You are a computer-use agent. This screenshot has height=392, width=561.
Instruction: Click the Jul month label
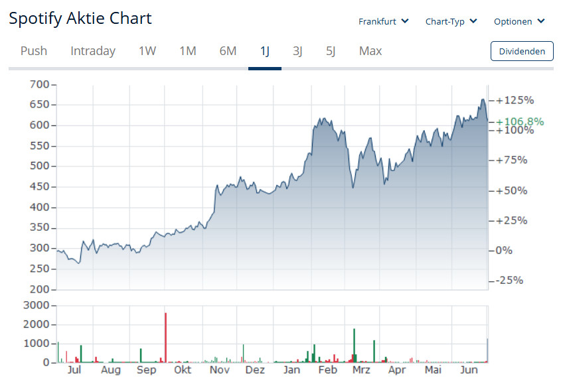(74, 370)
